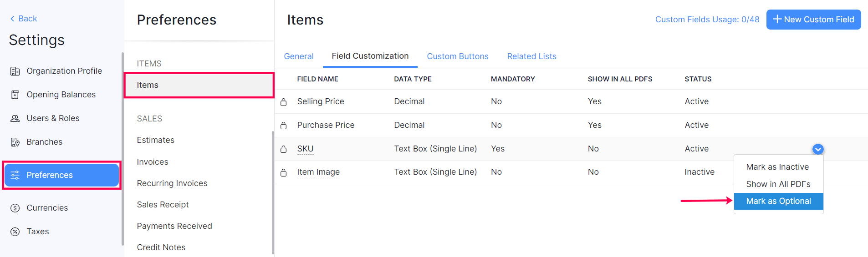The image size is (868, 257).
Task: Select Show in All PDFs option
Action: [x=778, y=184]
